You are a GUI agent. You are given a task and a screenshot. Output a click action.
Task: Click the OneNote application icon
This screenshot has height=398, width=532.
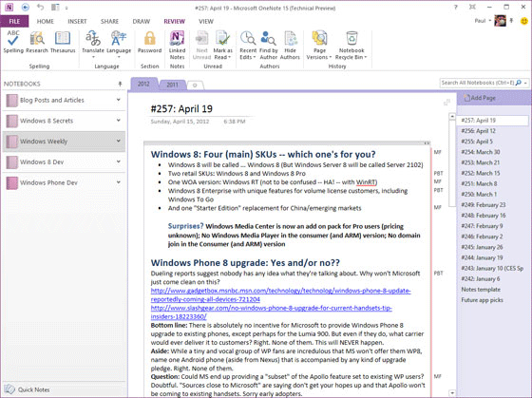tap(9, 8)
